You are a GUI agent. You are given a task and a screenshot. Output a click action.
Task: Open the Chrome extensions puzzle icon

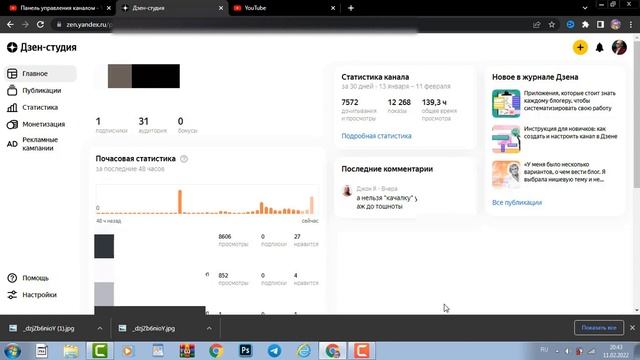(585, 24)
